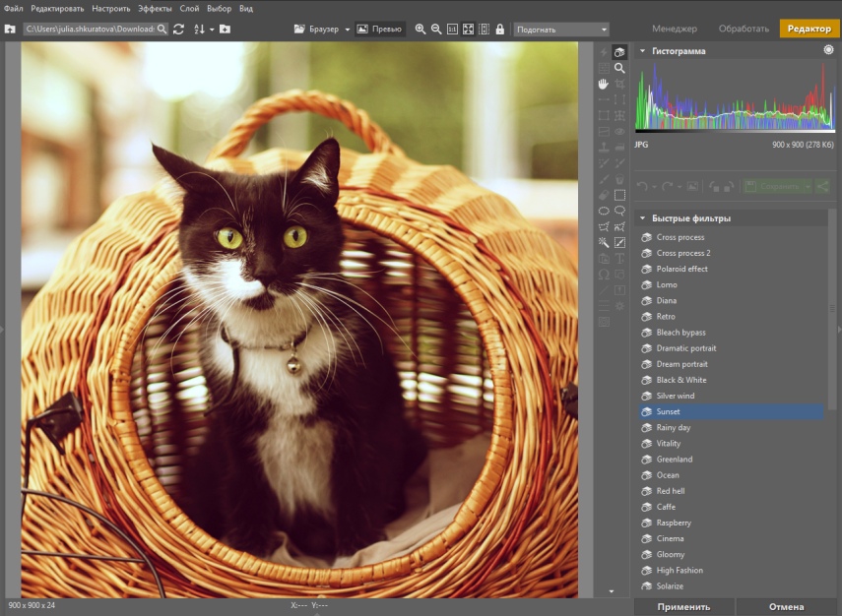Screen dimensions: 842x616
Task: Select the Selection brush tool
Action: tap(619, 242)
